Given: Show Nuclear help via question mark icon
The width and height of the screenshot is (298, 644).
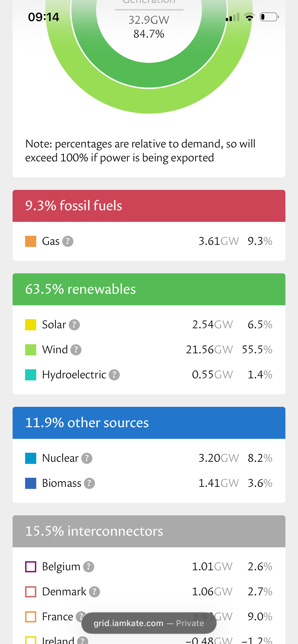Looking at the screenshot, I should point(87,458).
